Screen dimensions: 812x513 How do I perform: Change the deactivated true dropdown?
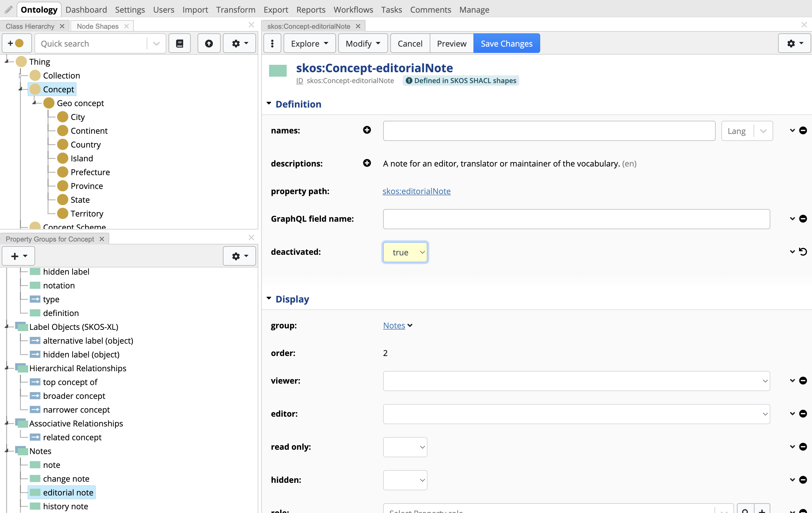405,252
